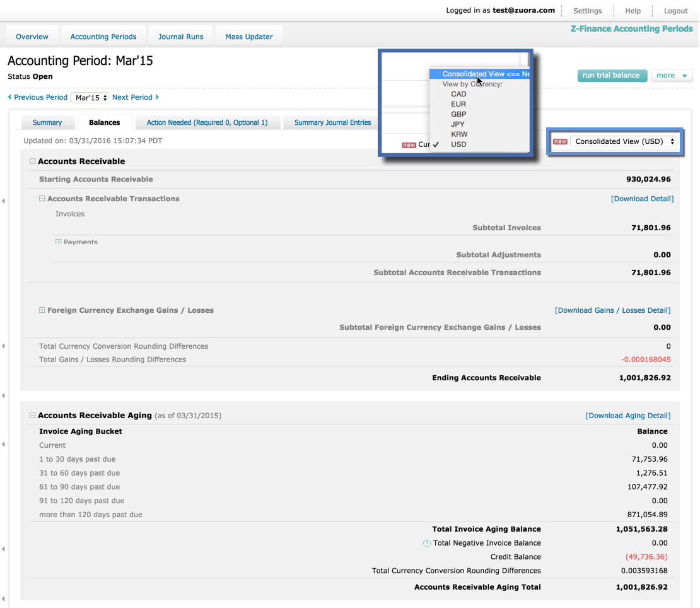Image resolution: width=700 pixels, height=608 pixels.
Task: Collapse the Accounts Receivable Aging section
Action: pyautogui.click(x=33, y=415)
